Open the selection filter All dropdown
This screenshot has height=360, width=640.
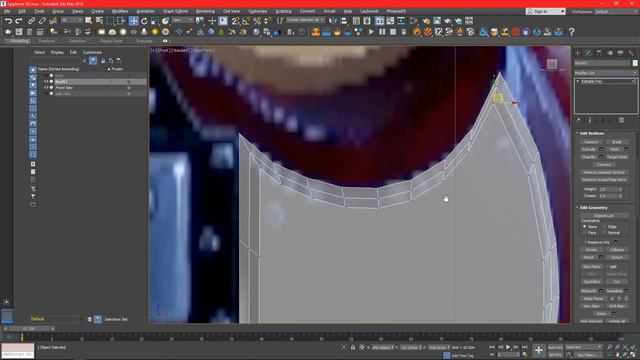(71, 20)
